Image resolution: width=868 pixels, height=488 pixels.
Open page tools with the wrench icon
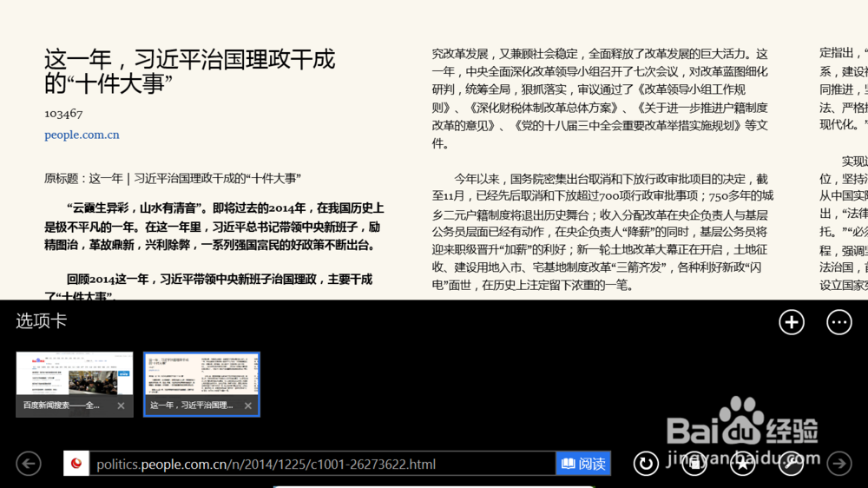tap(791, 463)
